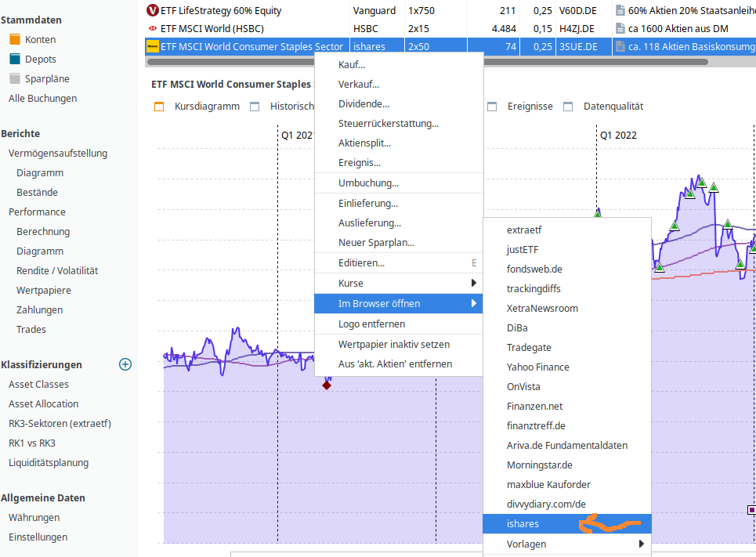Expand the Vorlagen submenu
The width and height of the screenshot is (756, 557).
pos(567,544)
